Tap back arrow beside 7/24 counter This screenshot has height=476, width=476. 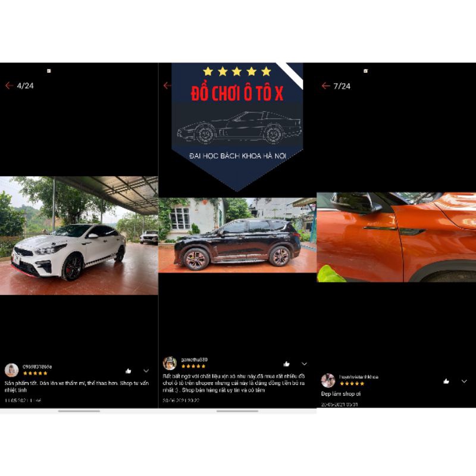pyautogui.click(x=325, y=86)
